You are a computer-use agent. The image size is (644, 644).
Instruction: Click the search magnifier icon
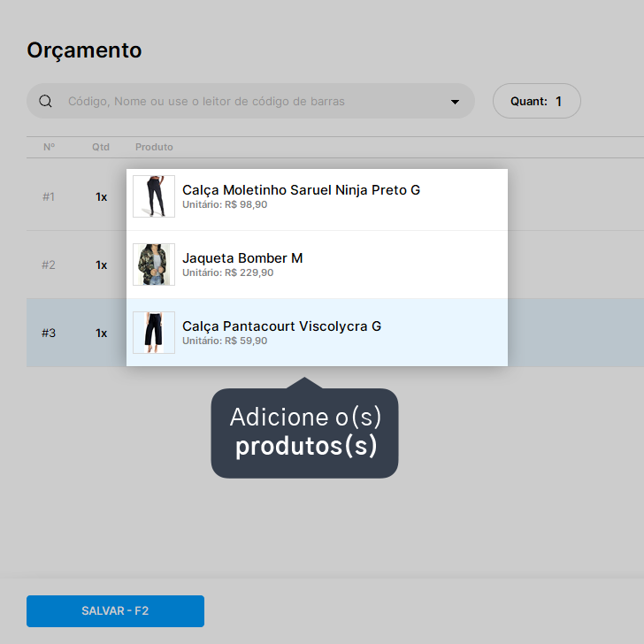point(45,101)
